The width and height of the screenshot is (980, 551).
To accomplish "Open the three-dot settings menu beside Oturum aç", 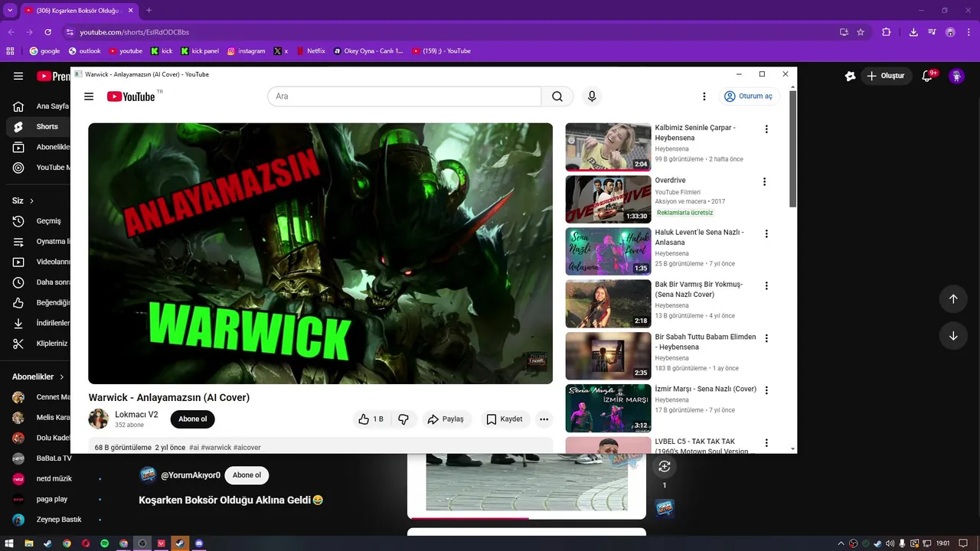I will point(704,96).
